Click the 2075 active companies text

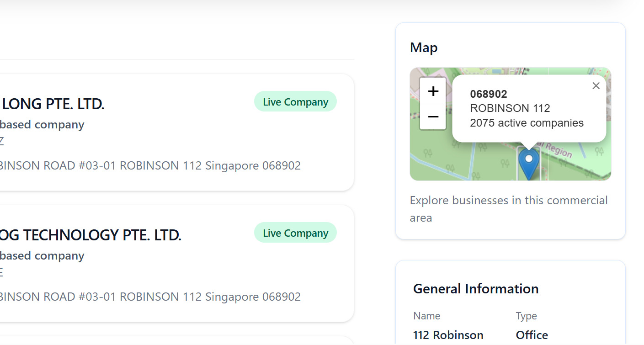(x=527, y=123)
